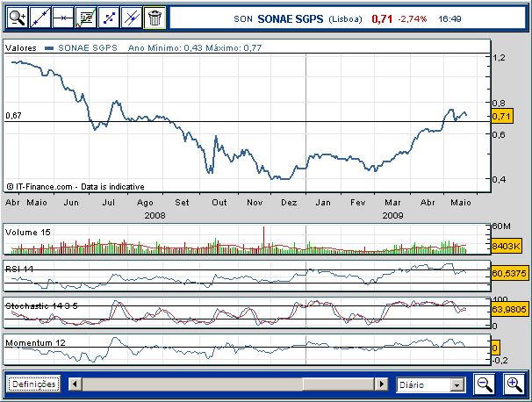Click the Valores label

point(21,47)
